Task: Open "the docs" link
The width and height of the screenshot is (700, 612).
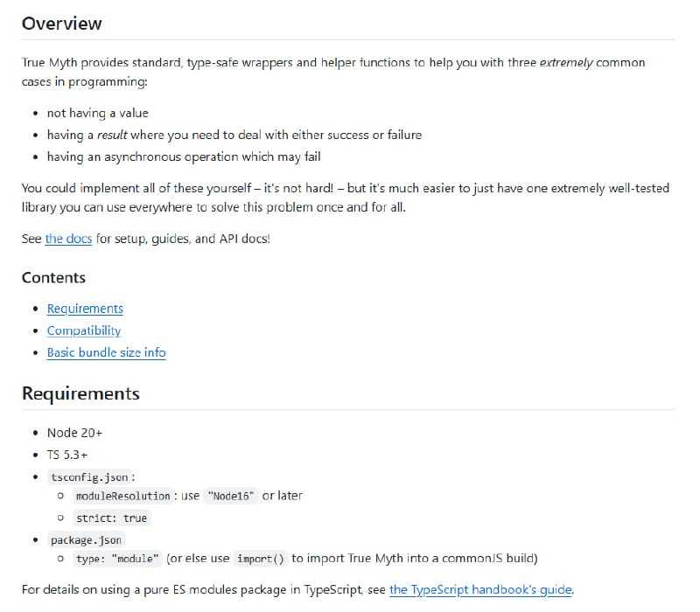Action: point(68,238)
